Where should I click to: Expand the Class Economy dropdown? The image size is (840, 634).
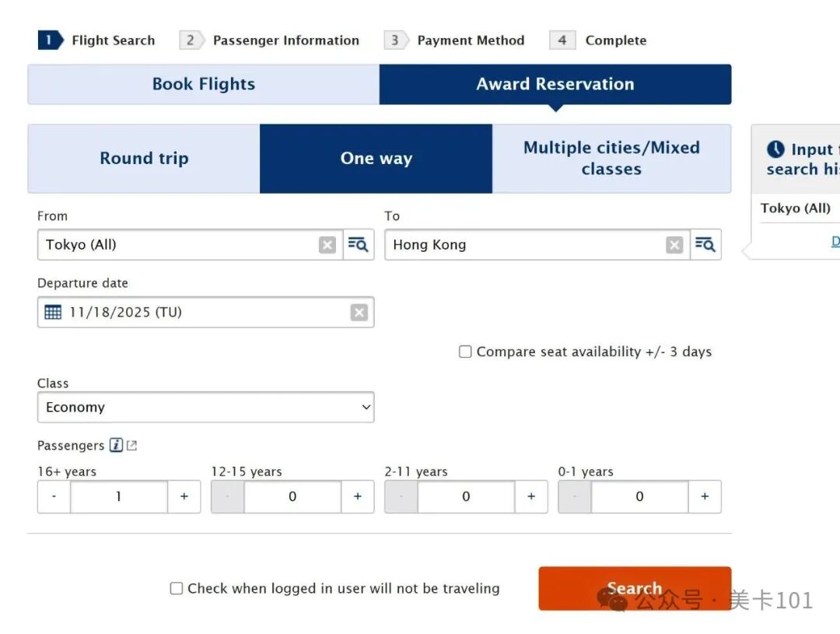tap(205, 408)
